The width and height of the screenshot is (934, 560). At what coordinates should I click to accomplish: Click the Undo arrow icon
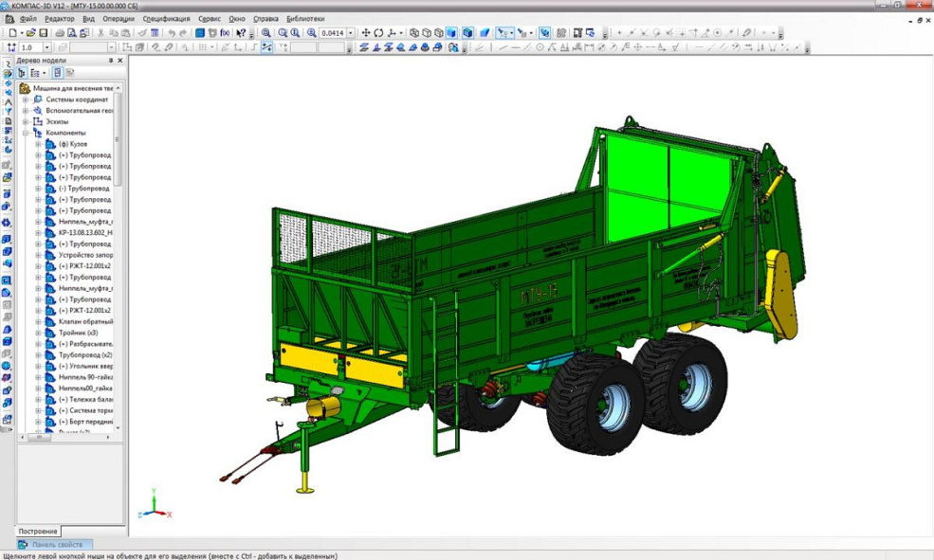171,32
